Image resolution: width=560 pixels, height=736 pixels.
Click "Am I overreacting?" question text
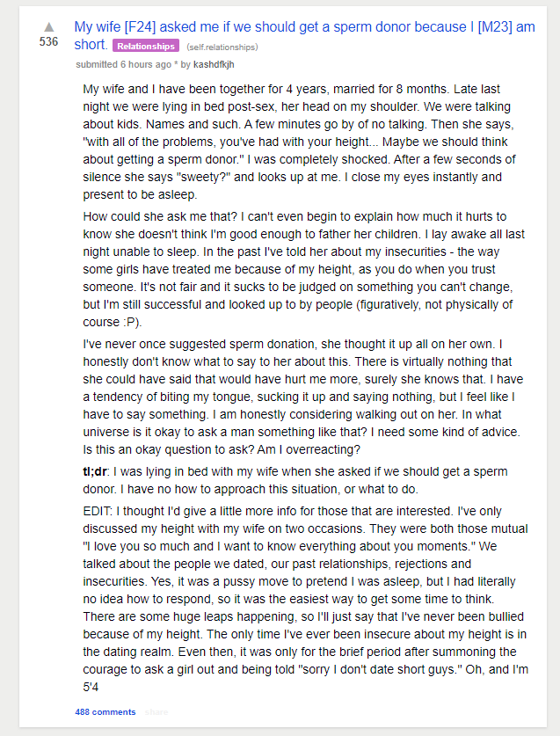pyautogui.click(x=309, y=449)
